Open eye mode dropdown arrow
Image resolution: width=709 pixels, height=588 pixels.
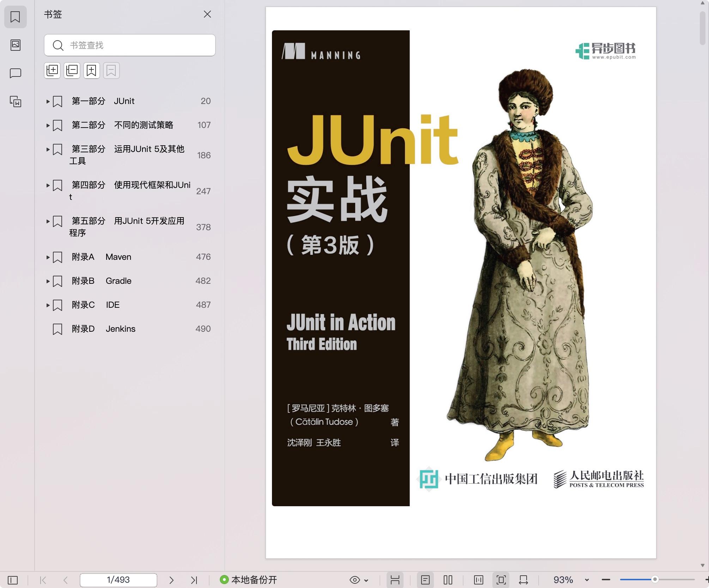pos(366,580)
